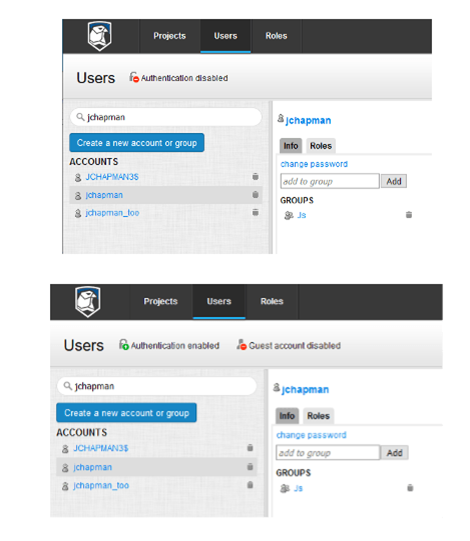This screenshot has width=470, height=541.
Task: Remove Js group in upper panel
Action: pos(409,215)
